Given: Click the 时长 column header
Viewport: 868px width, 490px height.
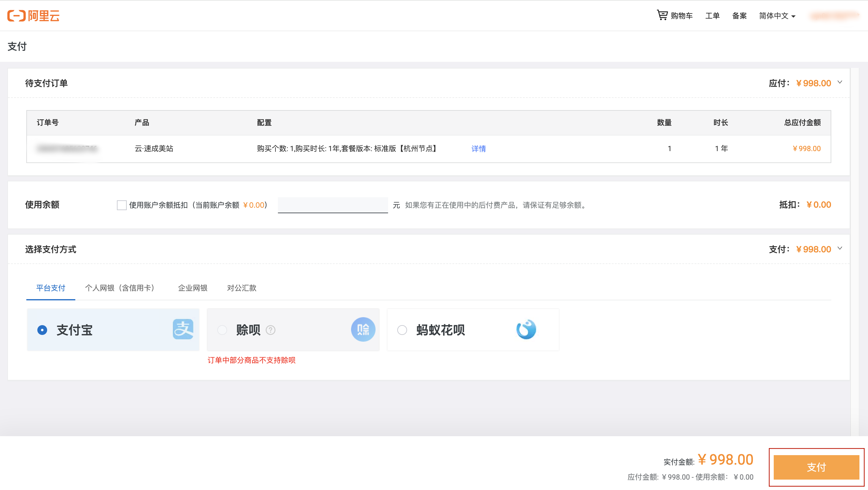Looking at the screenshot, I should pos(720,123).
